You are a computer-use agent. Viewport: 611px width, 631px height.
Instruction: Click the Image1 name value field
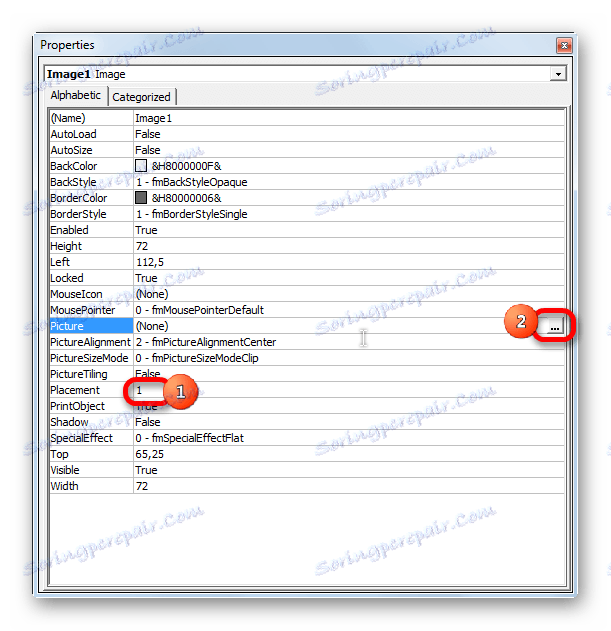click(349, 118)
